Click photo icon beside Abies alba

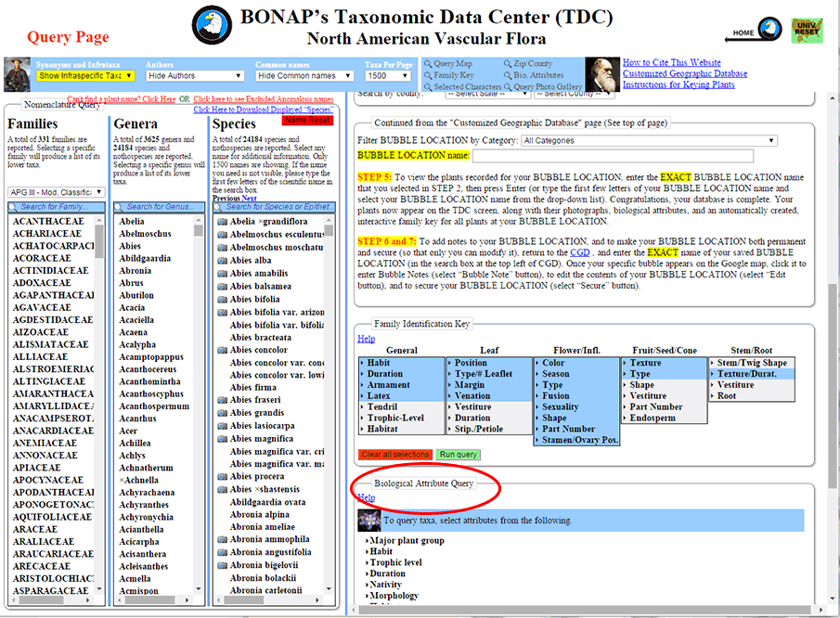pos(222,261)
